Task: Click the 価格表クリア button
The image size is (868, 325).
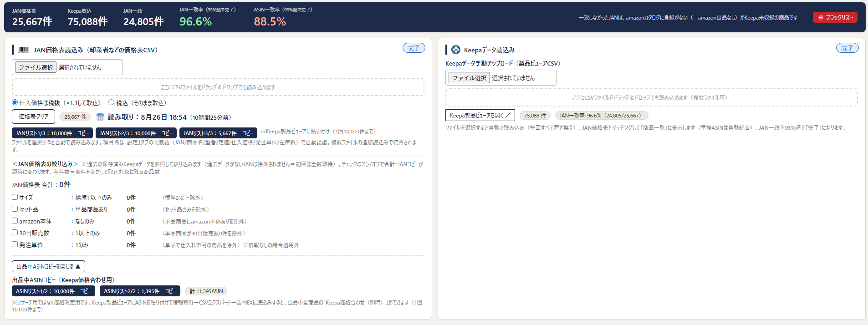Action: pos(33,117)
